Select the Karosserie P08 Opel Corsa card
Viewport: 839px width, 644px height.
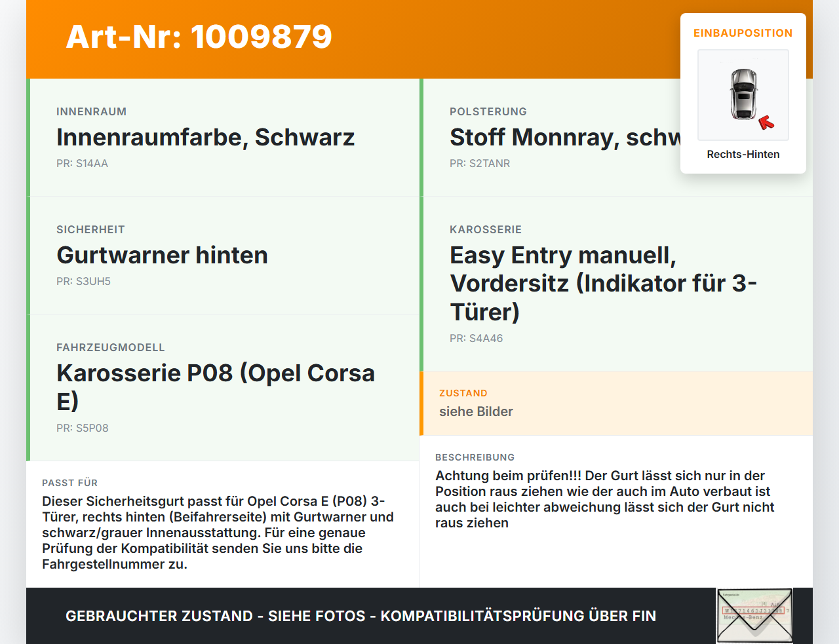[216, 387]
